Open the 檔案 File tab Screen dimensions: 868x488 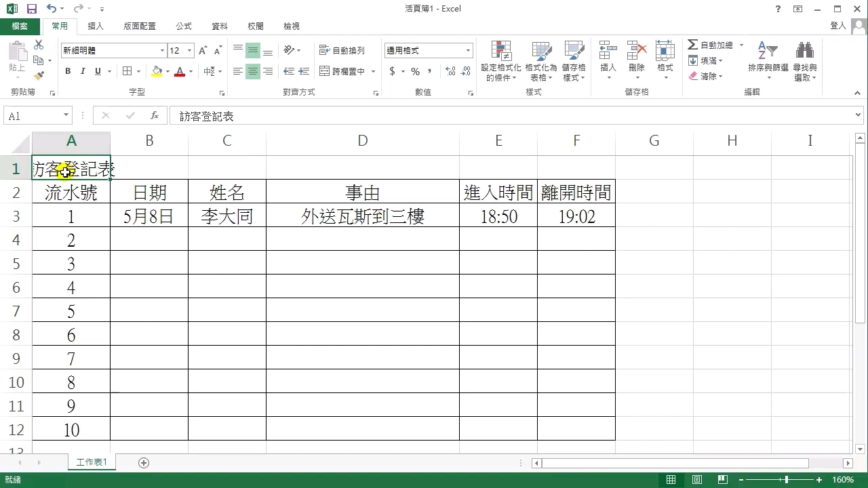point(20,26)
